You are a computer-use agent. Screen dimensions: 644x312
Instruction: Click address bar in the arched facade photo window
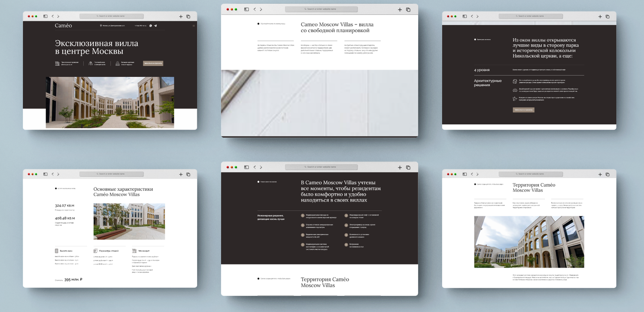[x=531, y=174]
